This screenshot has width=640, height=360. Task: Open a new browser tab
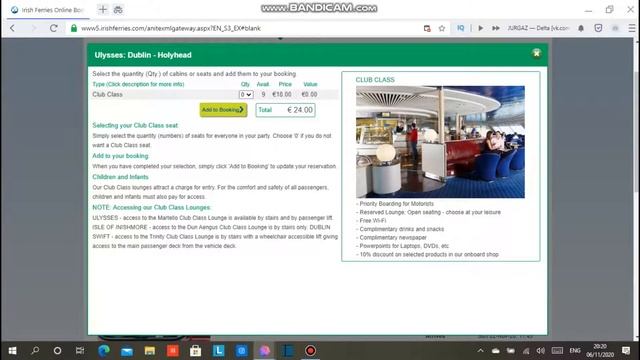103,9
